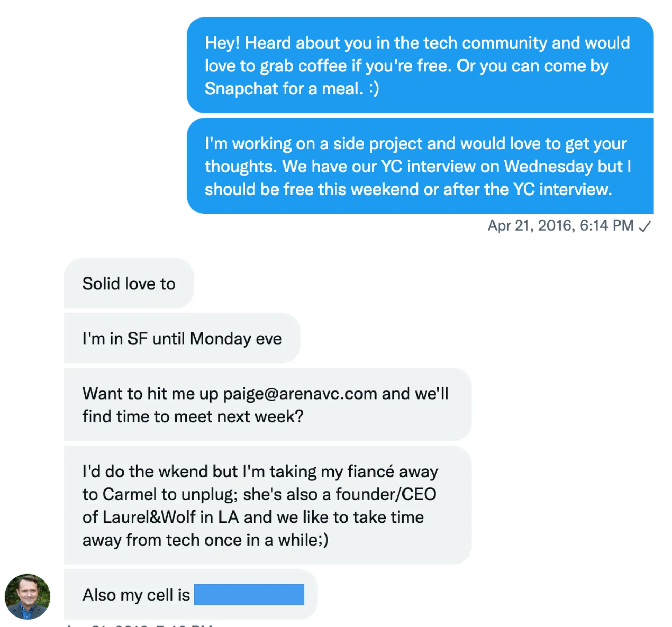Click the blue redacted phone number box

pyautogui.click(x=249, y=594)
